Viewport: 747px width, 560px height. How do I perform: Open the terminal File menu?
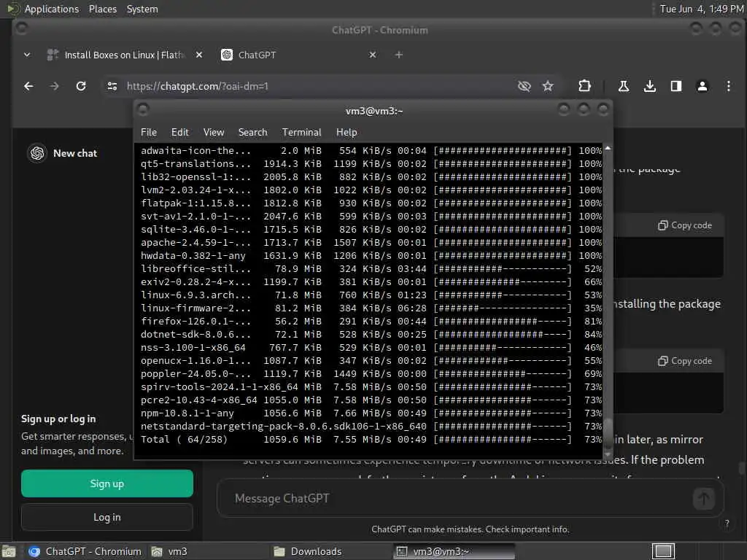[x=149, y=133]
